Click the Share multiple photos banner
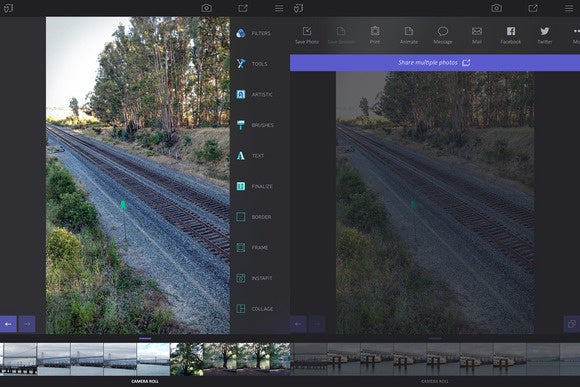Screen dimensions: 580x387 point(435,63)
